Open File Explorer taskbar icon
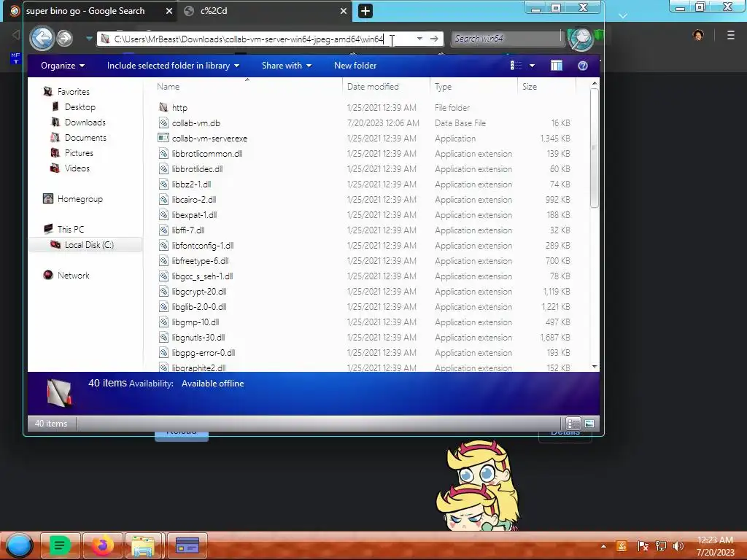 144,545
